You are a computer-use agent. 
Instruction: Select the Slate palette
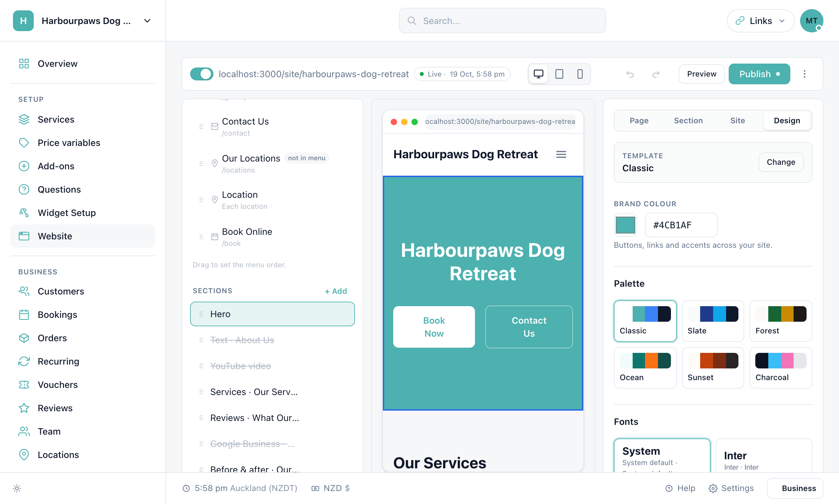pyautogui.click(x=713, y=321)
